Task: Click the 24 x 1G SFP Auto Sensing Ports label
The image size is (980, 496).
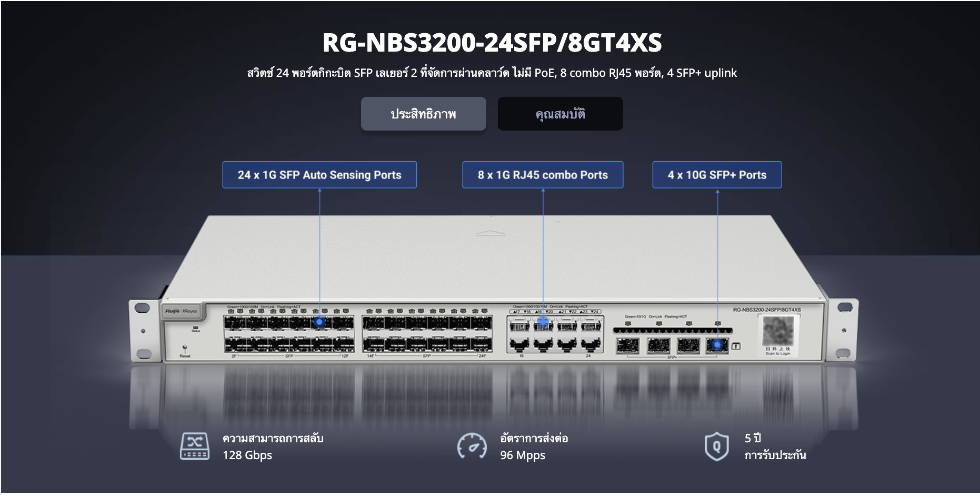Action: [319, 175]
